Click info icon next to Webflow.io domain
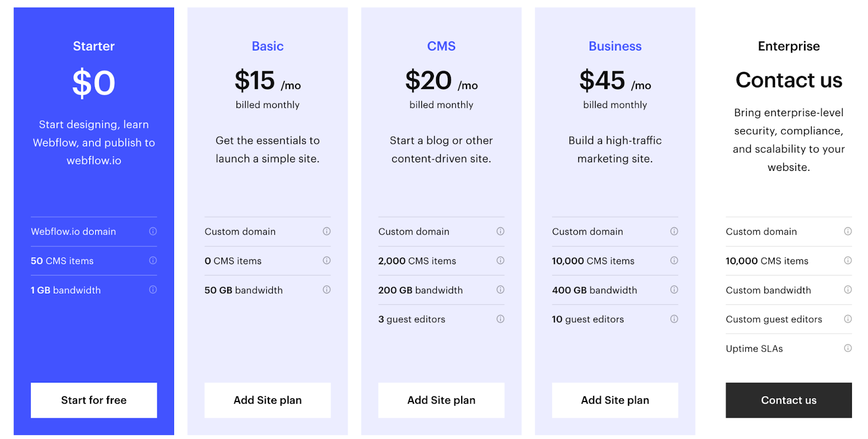This screenshot has height=439, width=868. (x=153, y=231)
